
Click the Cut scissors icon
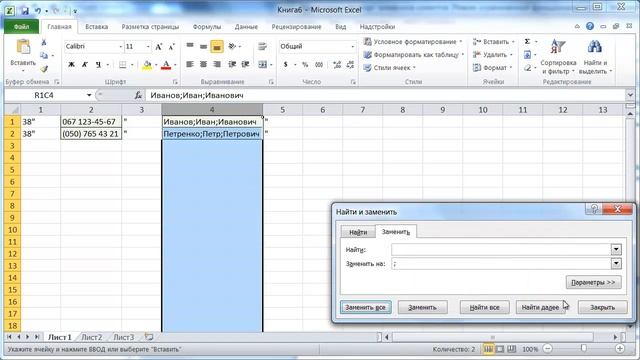(x=44, y=42)
